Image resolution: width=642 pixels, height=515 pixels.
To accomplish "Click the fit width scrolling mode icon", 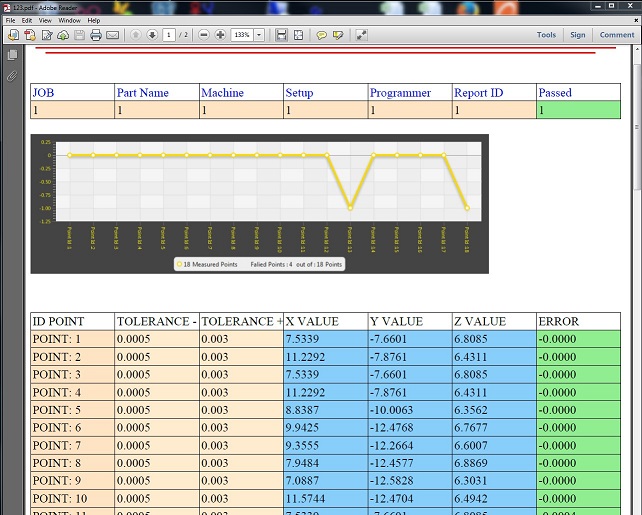I will [281, 35].
